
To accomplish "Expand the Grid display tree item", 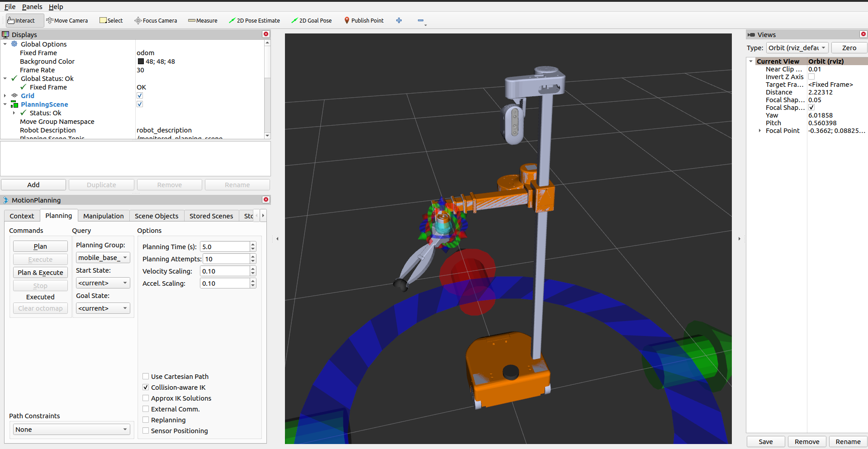I will (5, 95).
